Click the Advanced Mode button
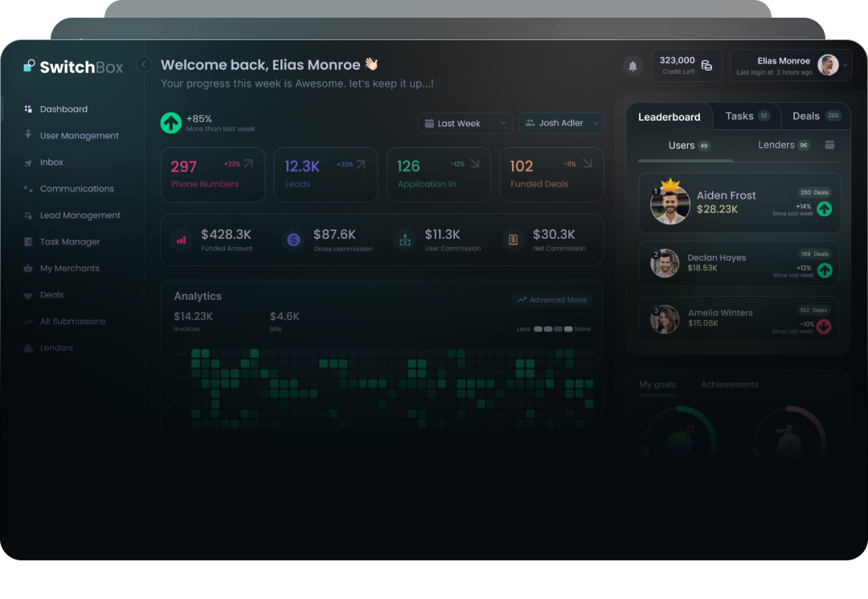Image resolution: width=868 pixels, height=599 pixels. [552, 299]
